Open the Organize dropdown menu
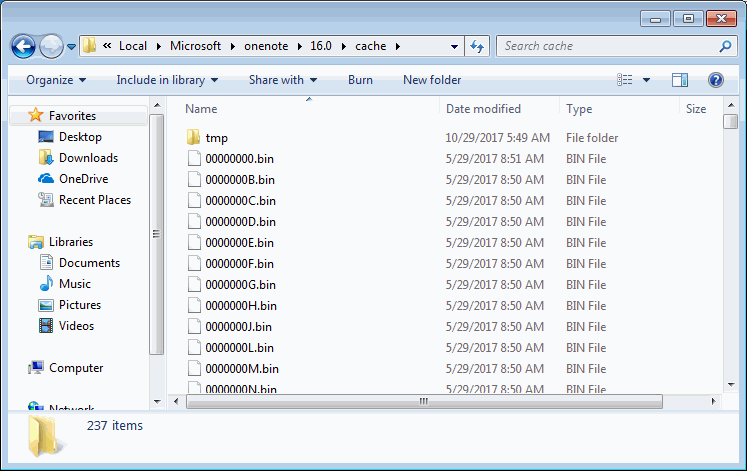The height and width of the screenshot is (471, 747). click(x=56, y=80)
